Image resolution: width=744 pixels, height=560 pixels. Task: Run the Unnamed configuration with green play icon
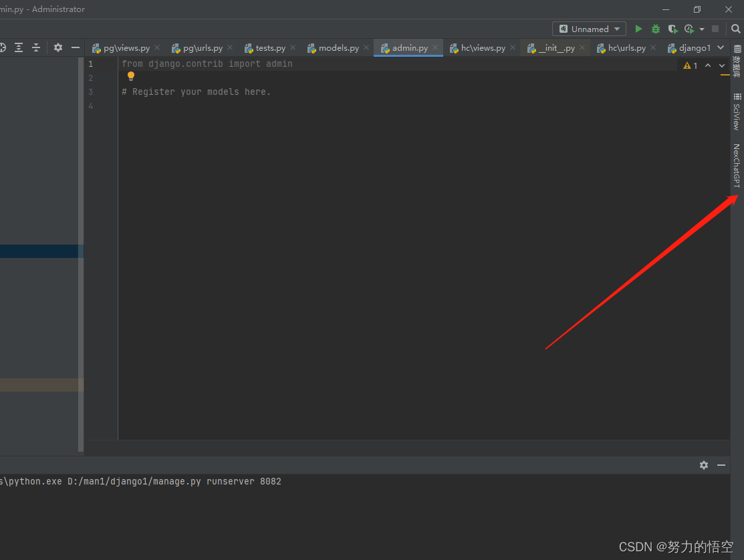tap(638, 29)
